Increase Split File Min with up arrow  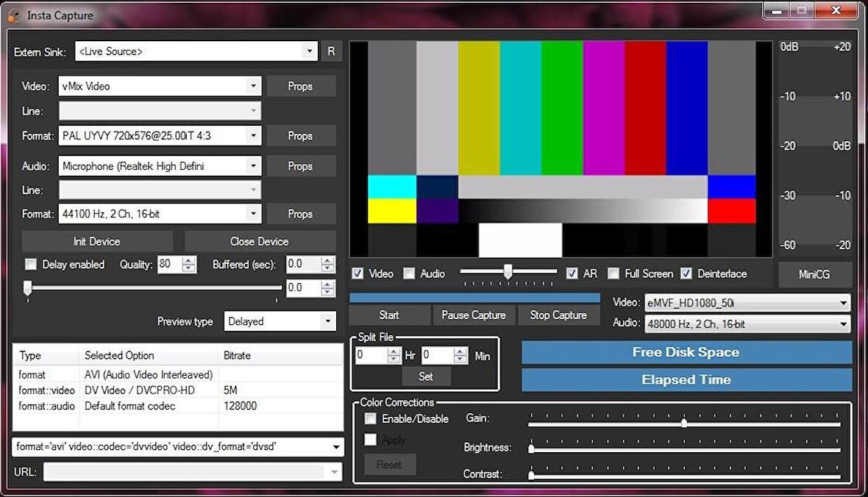pos(460,351)
